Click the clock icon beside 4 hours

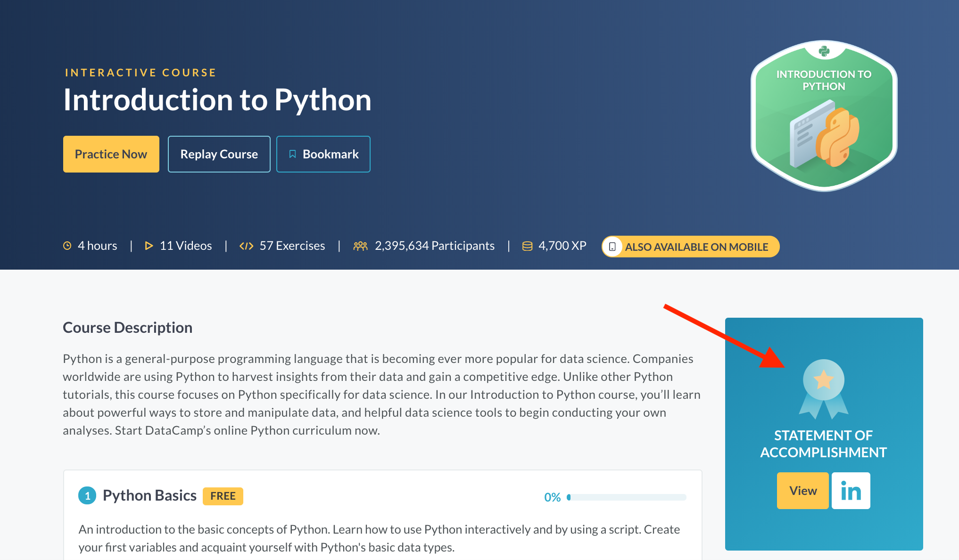(67, 246)
